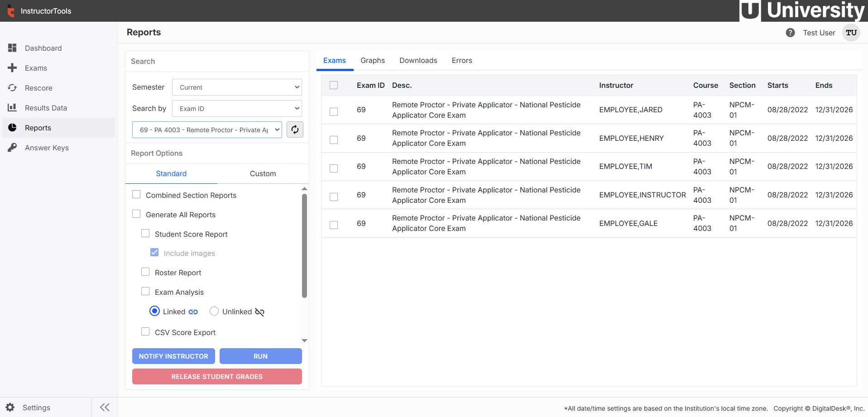The width and height of the screenshot is (868, 417).
Task: Switch to the Downloads tab
Action: 417,60
